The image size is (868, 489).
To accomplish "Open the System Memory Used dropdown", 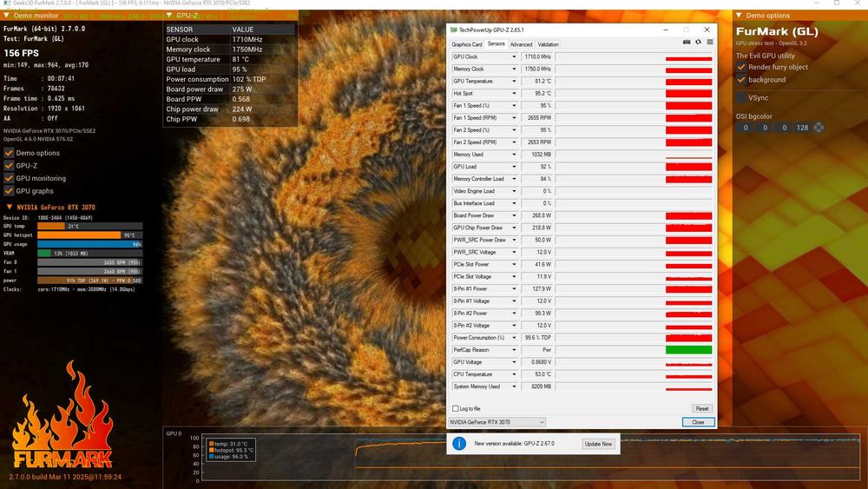I will point(514,387).
